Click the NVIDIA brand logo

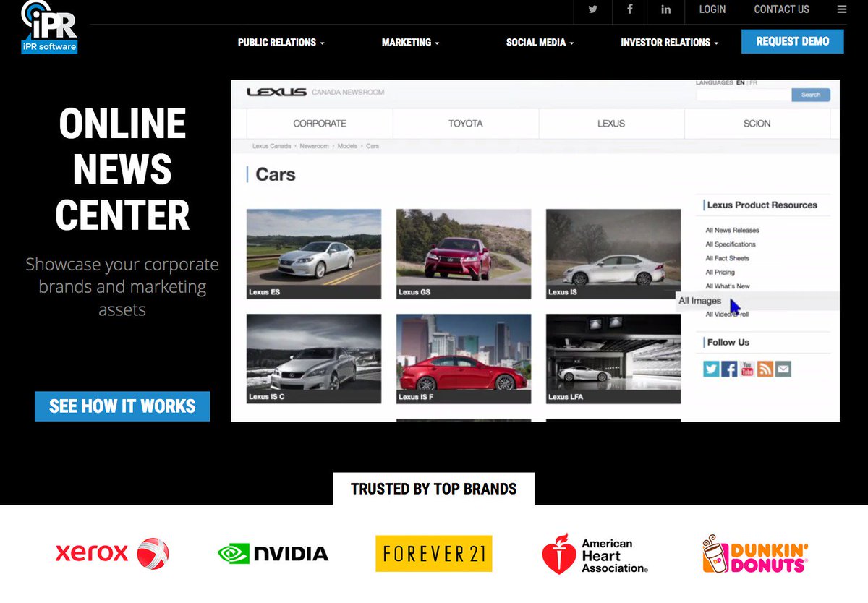point(273,554)
